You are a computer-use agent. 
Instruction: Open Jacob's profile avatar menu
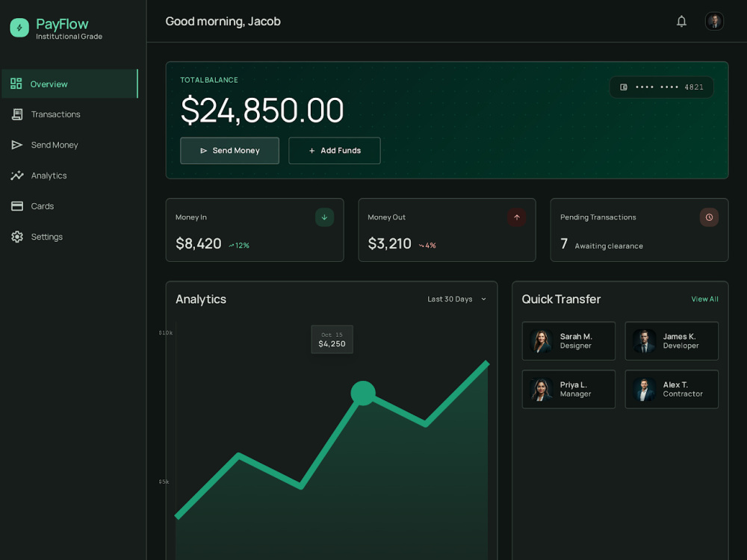pos(714,22)
